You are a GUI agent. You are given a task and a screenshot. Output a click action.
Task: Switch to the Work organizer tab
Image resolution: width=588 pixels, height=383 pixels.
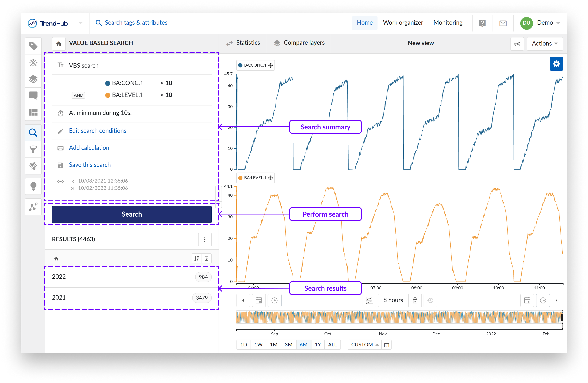(x=403, y=23)
